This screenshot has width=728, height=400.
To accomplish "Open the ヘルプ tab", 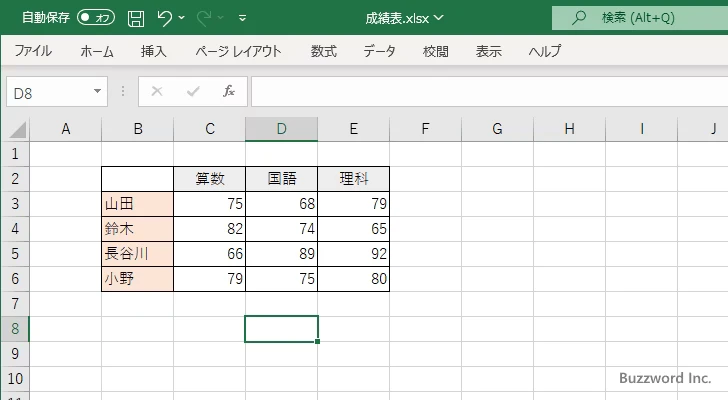I will tap(545, 51).
